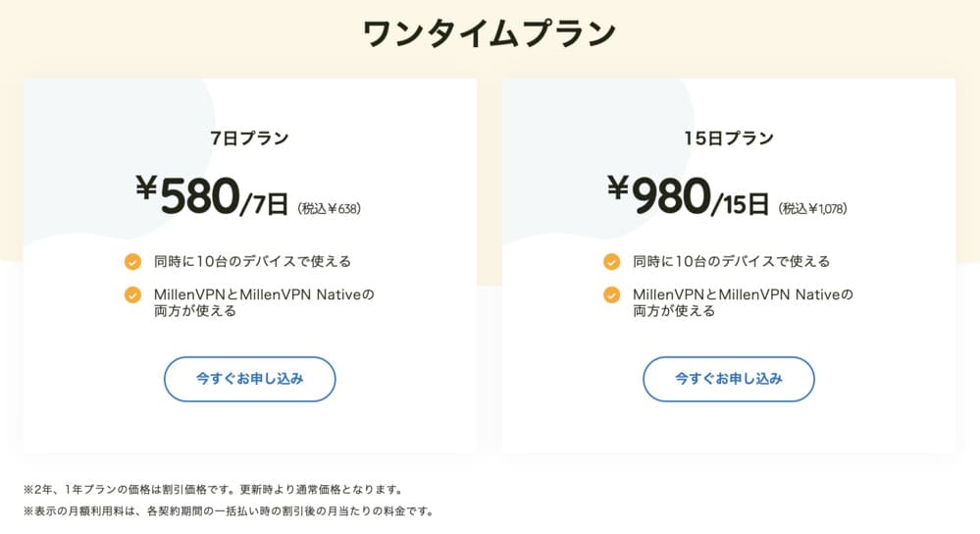Click the 同時に10台のデバイスで使える text in the 7日プラン card
This screenshot has height=534, width=980.
pyautogui.click(x=252, y=261)
